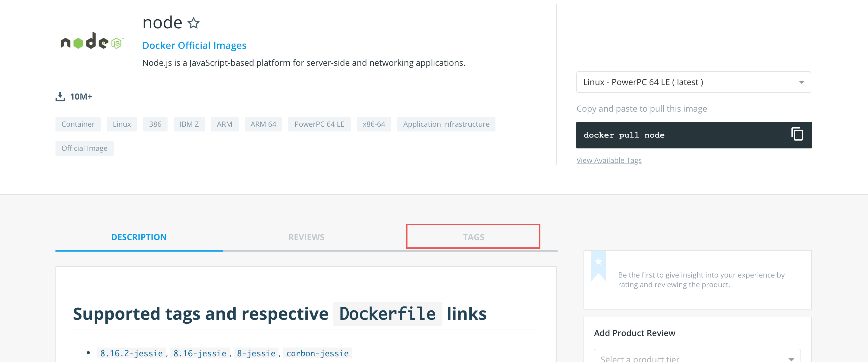Viewport: 868px width, 362px height.
Task: Click the View Available Tags link
Action: 609,160
